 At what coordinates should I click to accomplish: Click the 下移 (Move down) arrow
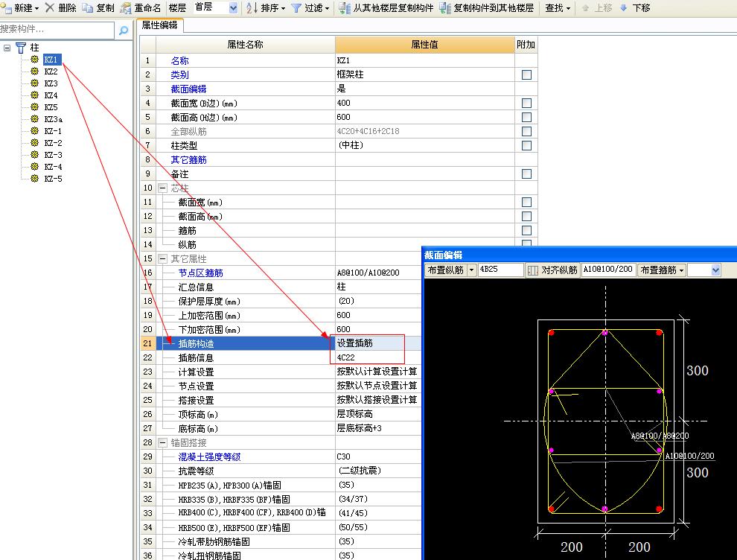[x=624, y=8]
